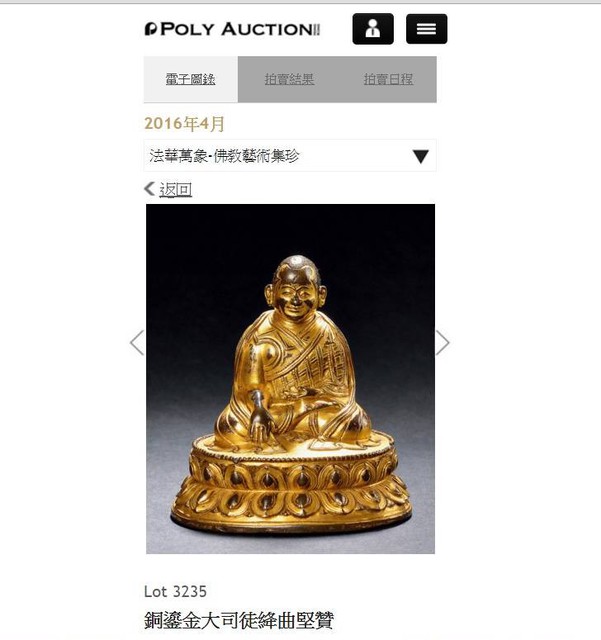This screenshot has height=640, width=601.
Task: Click the P emblem in Poly Auction logo
Action: coord(150,29)
